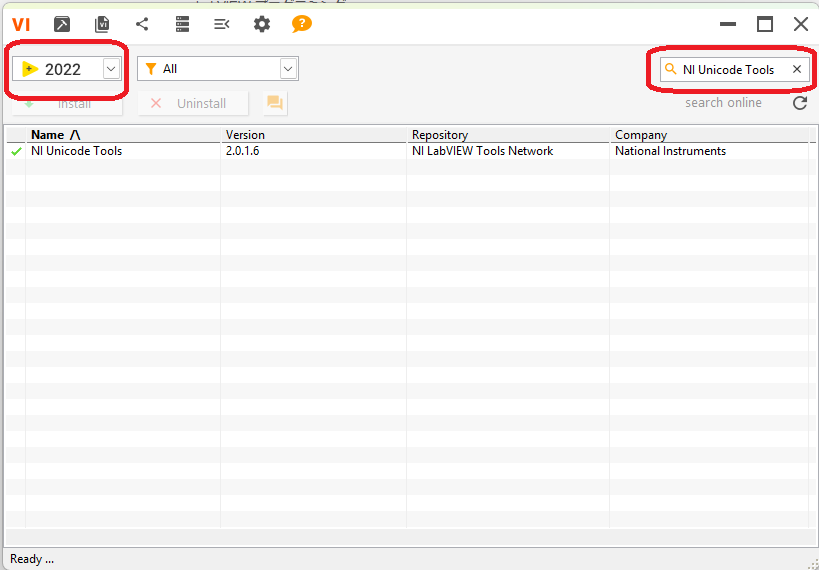
Task: Click the search online link
Action: [x=723, y=103]
